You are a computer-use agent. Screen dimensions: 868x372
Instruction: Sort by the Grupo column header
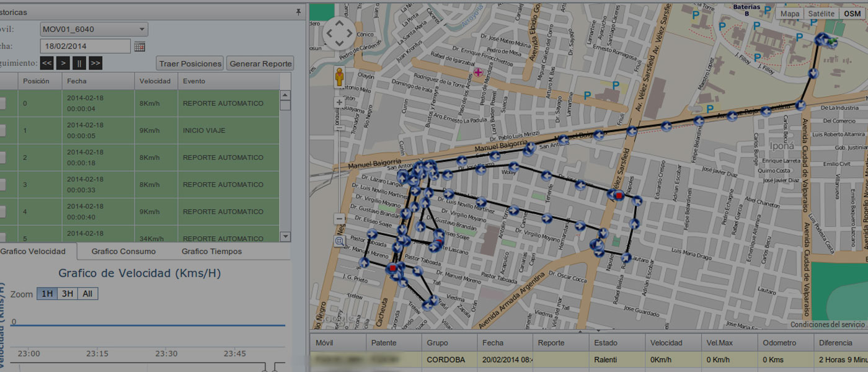pos(449,343)
